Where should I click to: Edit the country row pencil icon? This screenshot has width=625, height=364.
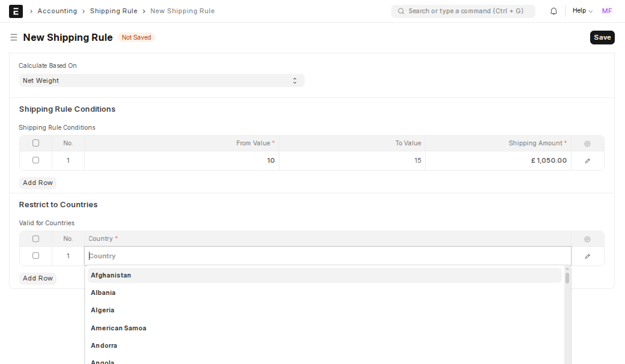587,256
